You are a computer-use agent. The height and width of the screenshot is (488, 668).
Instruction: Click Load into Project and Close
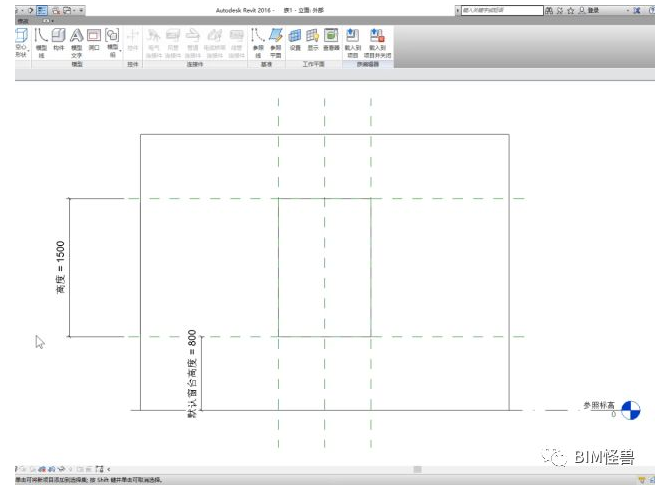pos(377,40)
